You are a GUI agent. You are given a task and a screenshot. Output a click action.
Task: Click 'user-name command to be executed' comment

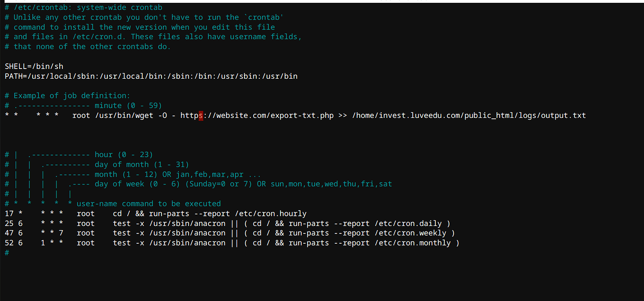click(148, 204)
